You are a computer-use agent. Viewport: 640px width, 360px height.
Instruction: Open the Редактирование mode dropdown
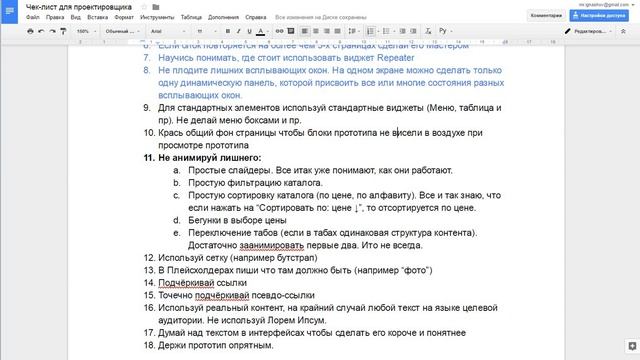tap(588, 31)
